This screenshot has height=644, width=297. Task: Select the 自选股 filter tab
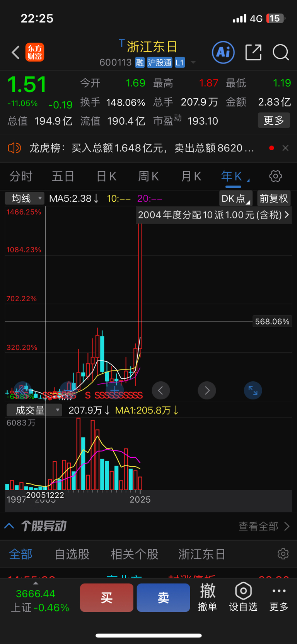click(x=72, y=554)
